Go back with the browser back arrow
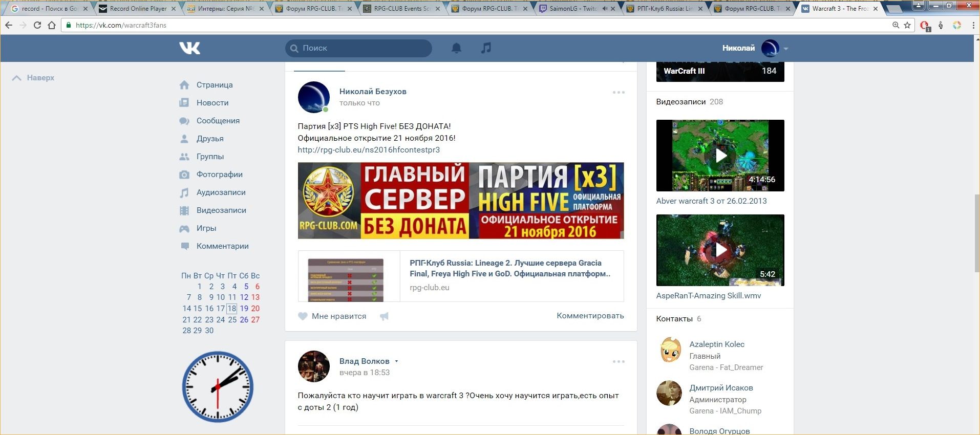The height and width of the screenshot is (435, 980). click(x=9, y=25)
